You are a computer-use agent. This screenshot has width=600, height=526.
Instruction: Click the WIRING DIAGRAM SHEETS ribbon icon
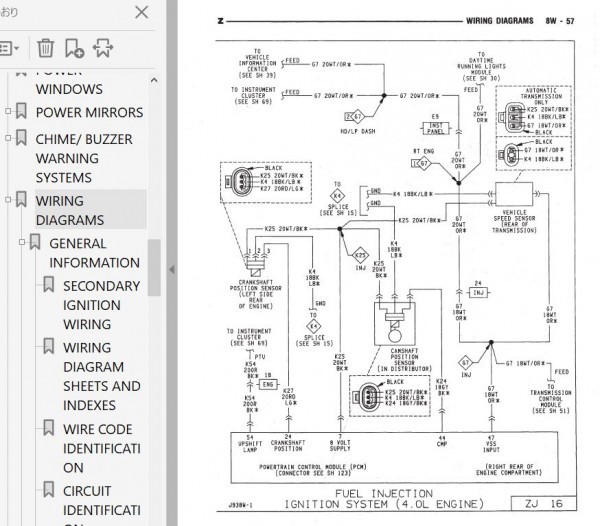[49, 346]
